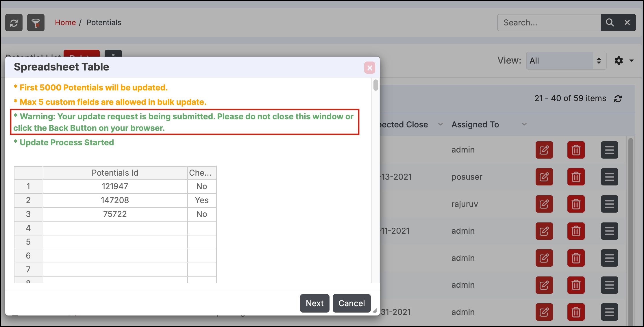The height and width of the screenshot is (327, 644).
Task: Click the Next button
Action: tap(314, 303)
